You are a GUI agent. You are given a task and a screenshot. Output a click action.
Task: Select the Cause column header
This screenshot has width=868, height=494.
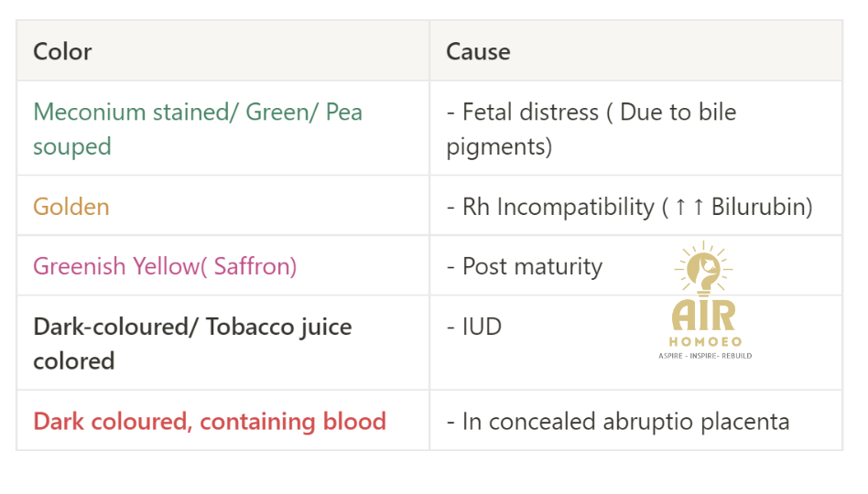[636, 51]
